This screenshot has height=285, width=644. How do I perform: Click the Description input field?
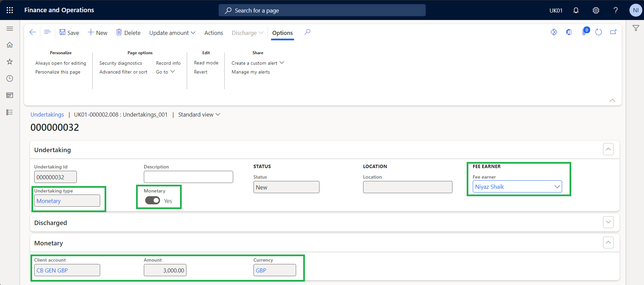pyautogui.click(x=188, y=177)
